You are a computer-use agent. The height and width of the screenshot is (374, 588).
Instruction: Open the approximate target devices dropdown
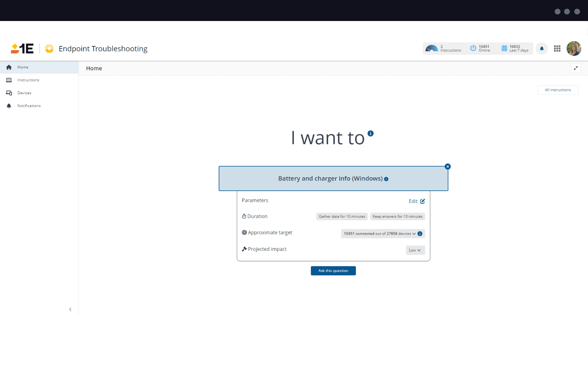coord(414,233)
